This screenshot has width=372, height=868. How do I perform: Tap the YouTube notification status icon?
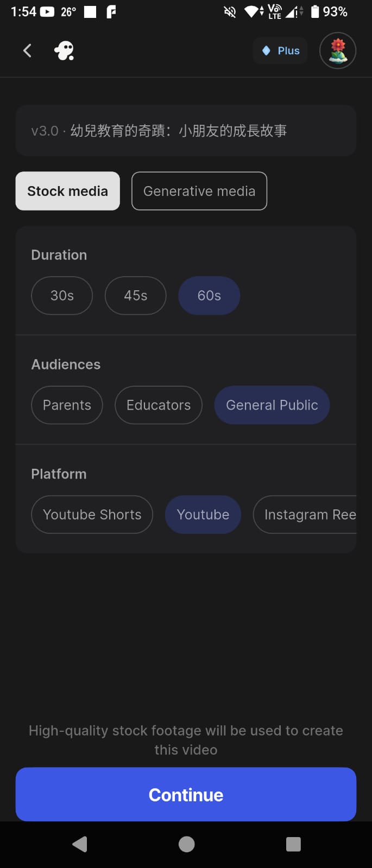(47, 11)
